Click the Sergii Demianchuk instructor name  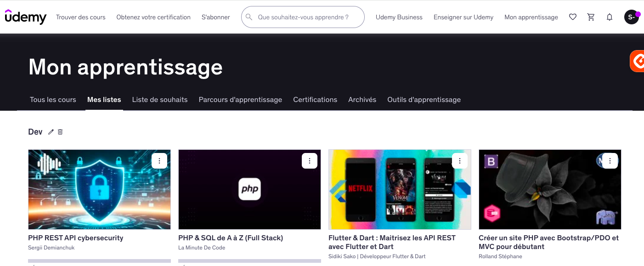(51, 248)
